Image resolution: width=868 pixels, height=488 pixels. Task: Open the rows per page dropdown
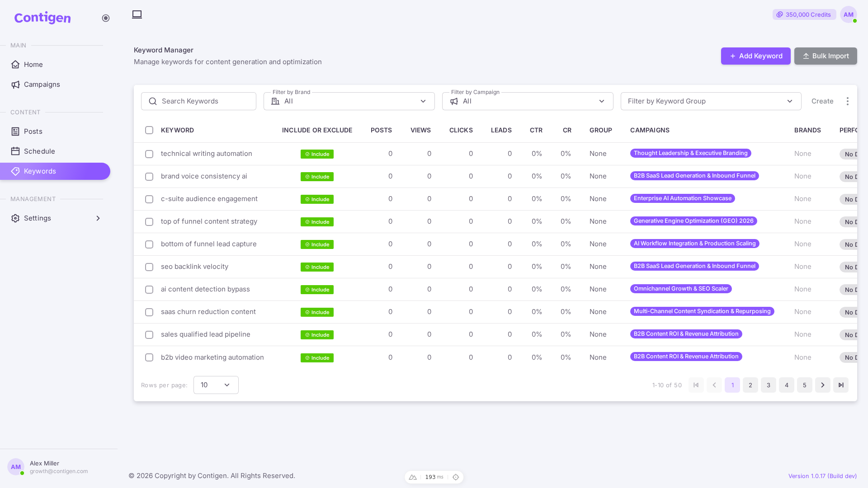[216, 385]
